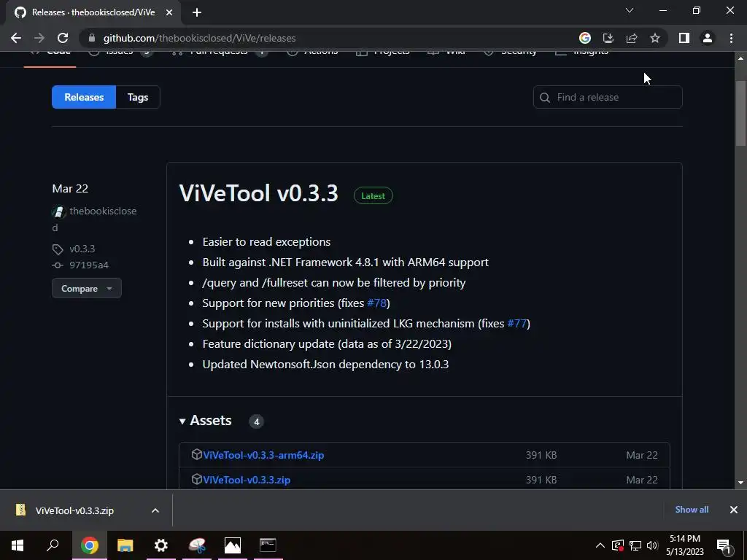Open issue #77 link
Viewport: 747px width, 560px height.
[517, 323]
